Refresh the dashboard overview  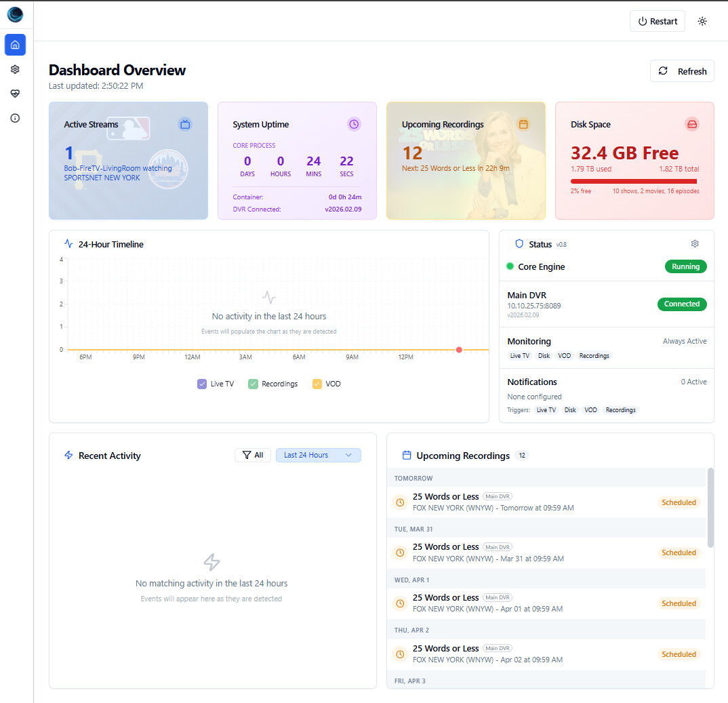click(x=682, y=71)
